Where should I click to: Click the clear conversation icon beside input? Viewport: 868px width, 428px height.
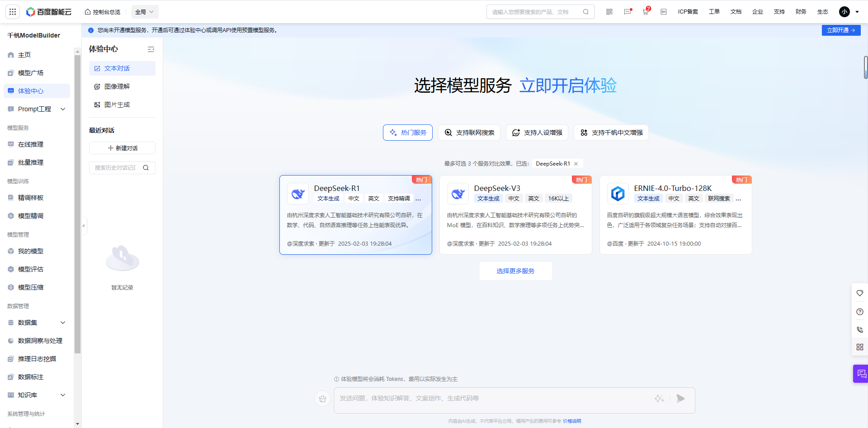pyautogui.click(x=322, y=399)
